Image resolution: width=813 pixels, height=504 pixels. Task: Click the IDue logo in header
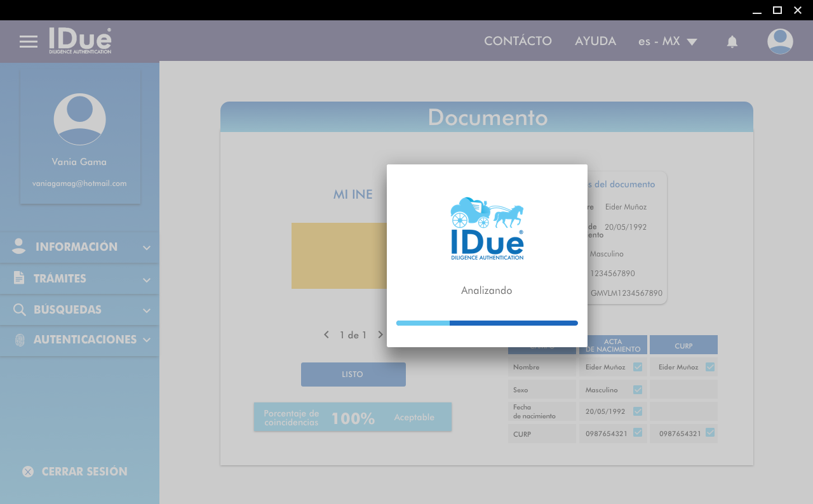tap(80, 41)
